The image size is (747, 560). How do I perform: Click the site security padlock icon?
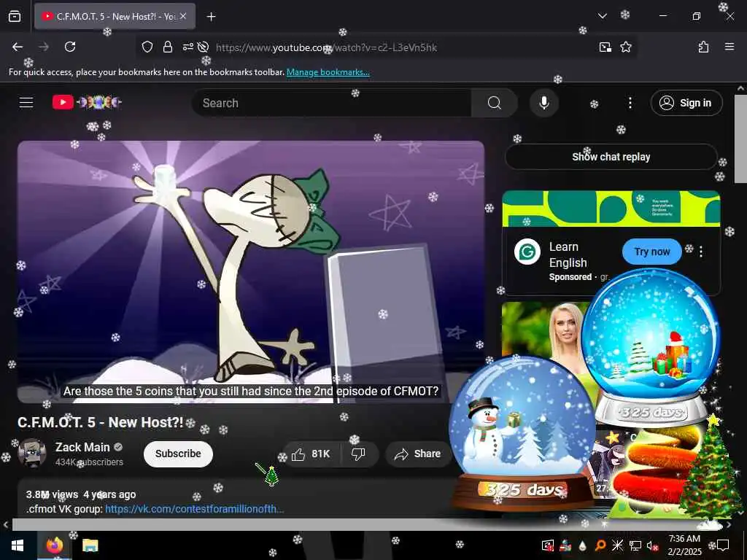coord(168,47)
